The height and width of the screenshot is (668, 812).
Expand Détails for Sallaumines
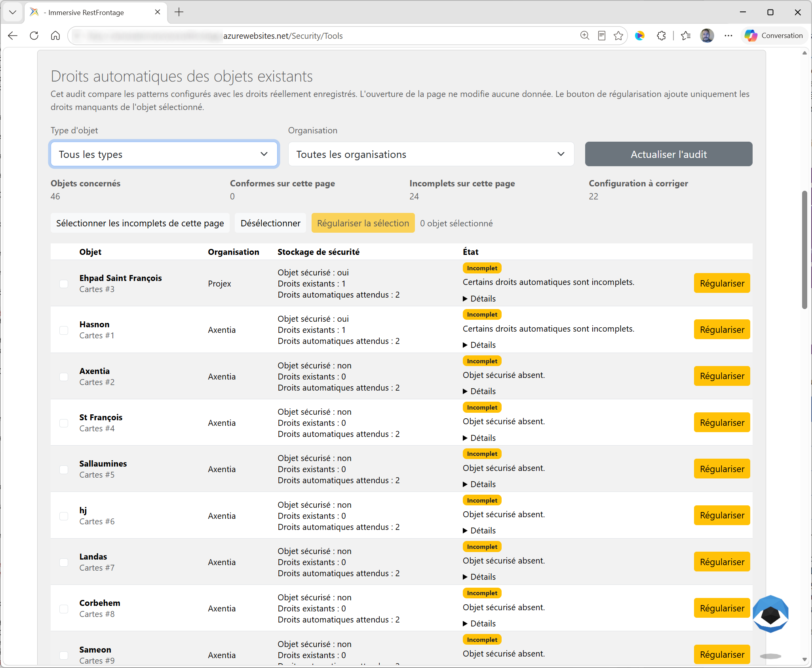click(x=479, y=484)
